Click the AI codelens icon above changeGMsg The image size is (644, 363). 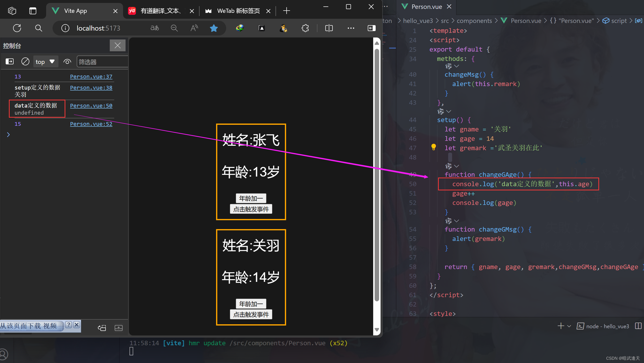click(449, 221)
